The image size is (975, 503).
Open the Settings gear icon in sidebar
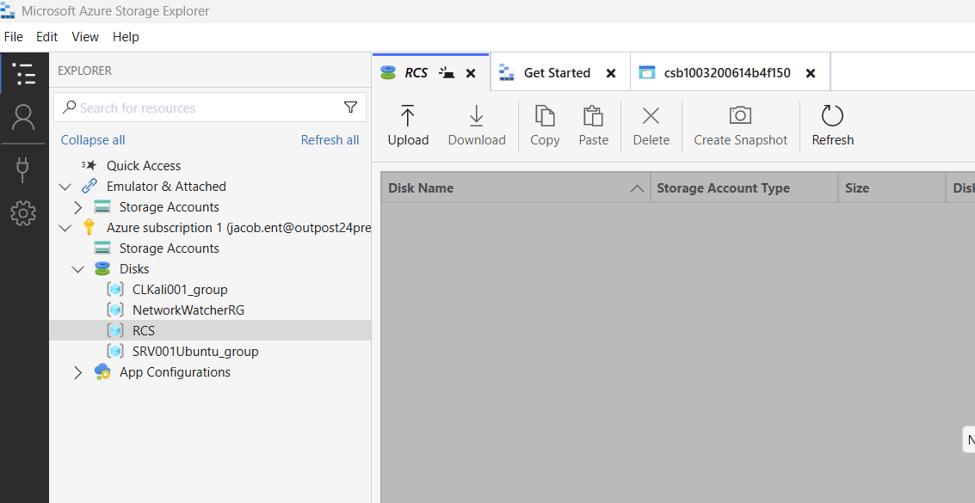pyautogui.click(x=24, y=213)
